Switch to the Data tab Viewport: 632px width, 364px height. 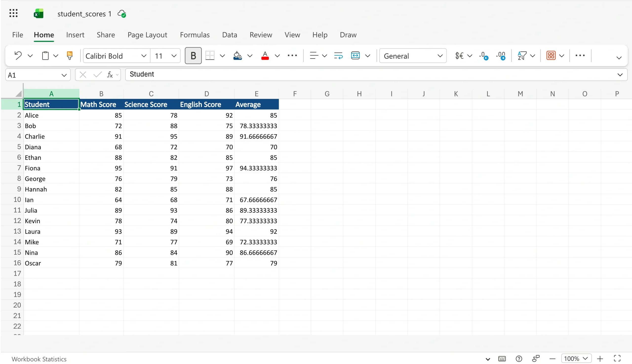230,35
